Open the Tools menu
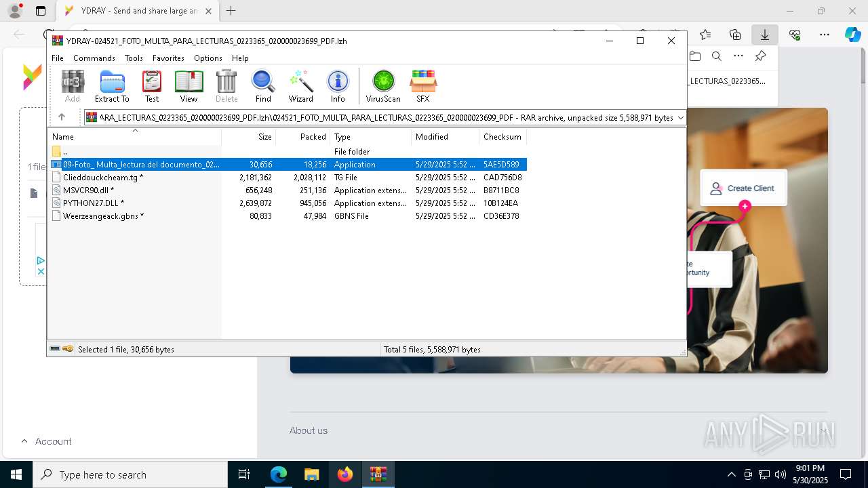The image size is (868, 488). pyautogui.click(x=134, y=58)
